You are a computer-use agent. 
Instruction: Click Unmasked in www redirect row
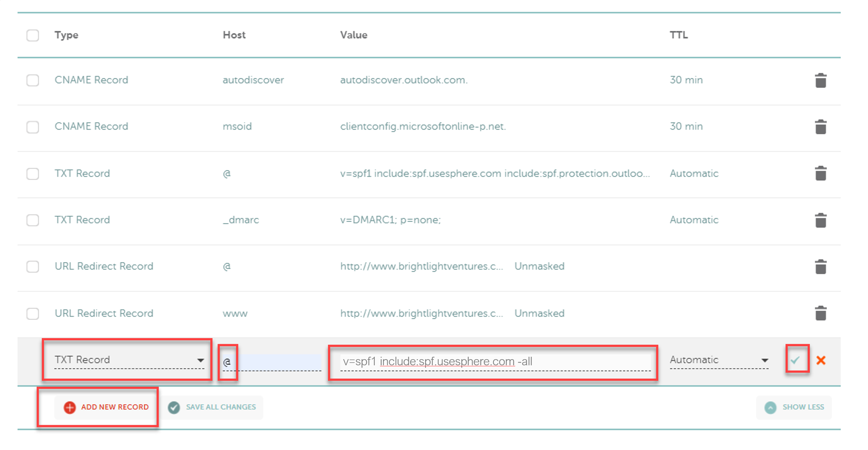coord(539,313)
